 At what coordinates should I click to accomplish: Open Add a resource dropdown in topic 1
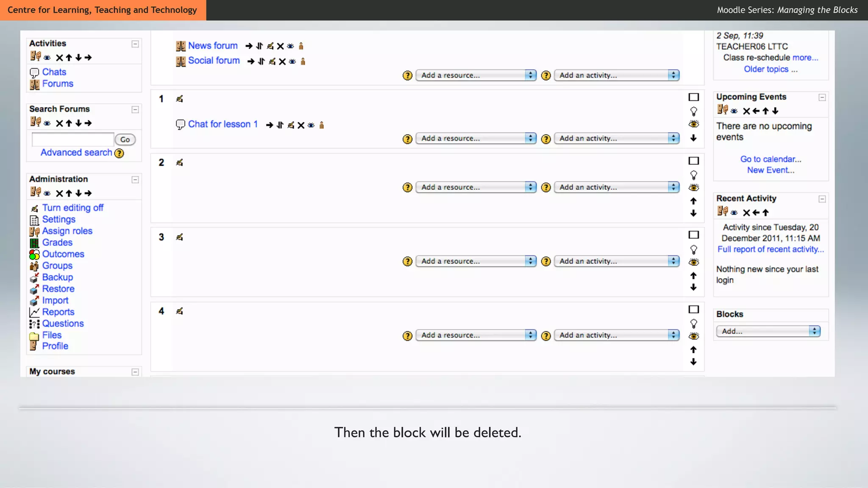pos(476,139)
